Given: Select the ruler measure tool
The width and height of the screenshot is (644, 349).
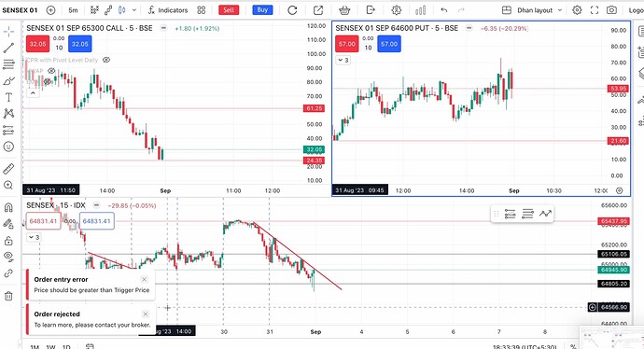Looking at the screenshot, I should click(x=8, y=168).
